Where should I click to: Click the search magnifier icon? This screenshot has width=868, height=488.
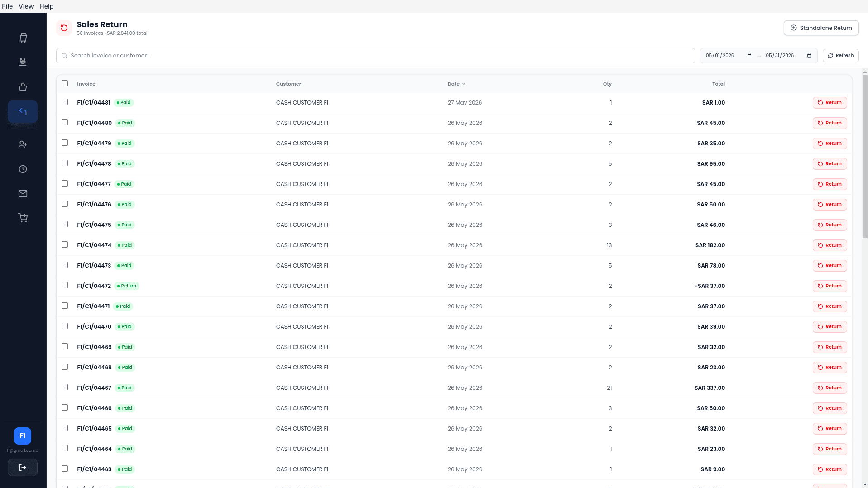[x=64, y=56]
